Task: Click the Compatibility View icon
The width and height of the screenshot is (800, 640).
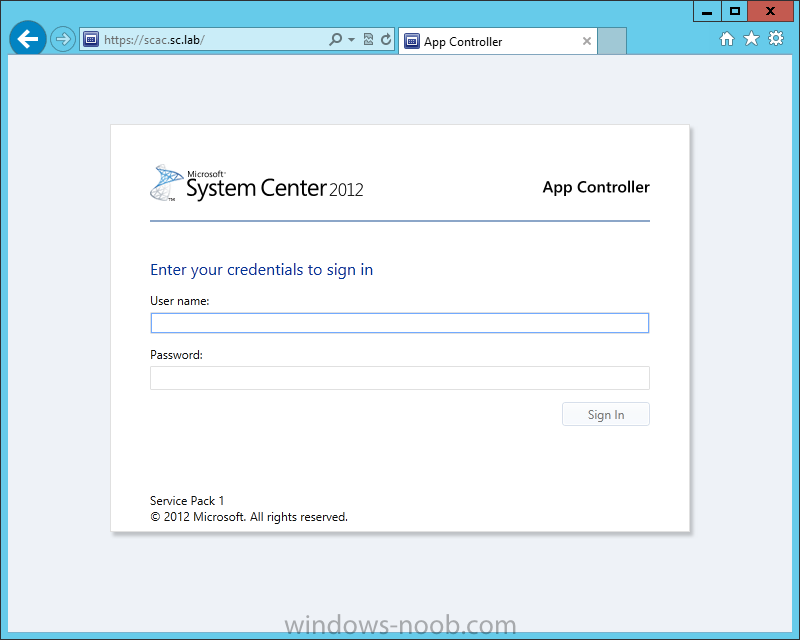Action: pyautogui.click(x=368, y=39)
